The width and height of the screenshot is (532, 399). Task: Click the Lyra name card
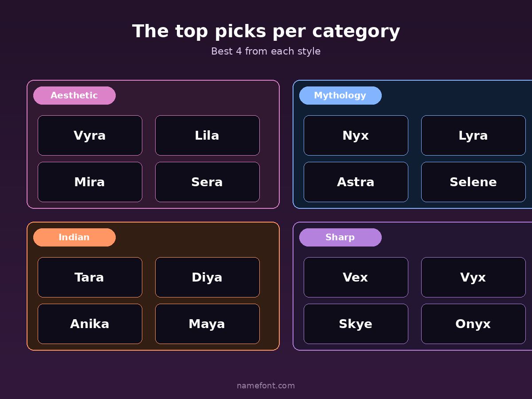tap(473, 136)
